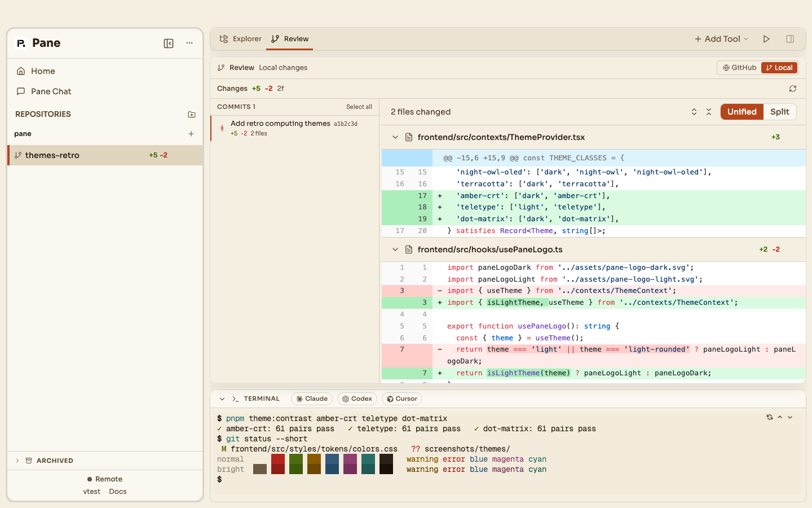Click the teal cyan terminal color swatch
The height and width of the screenshot is (508, 812).
pos(368,464)
